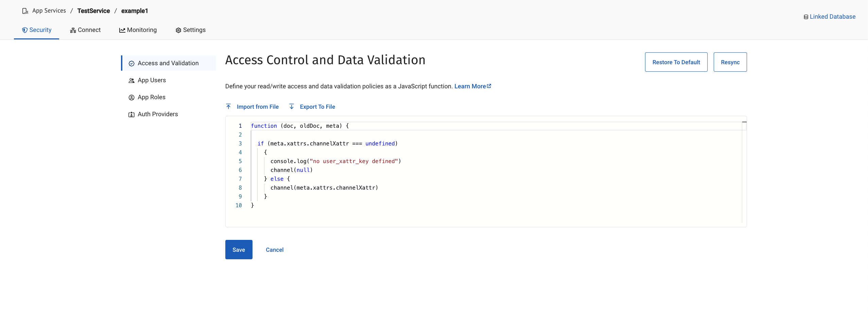Save the access control function

click(239, 249)
